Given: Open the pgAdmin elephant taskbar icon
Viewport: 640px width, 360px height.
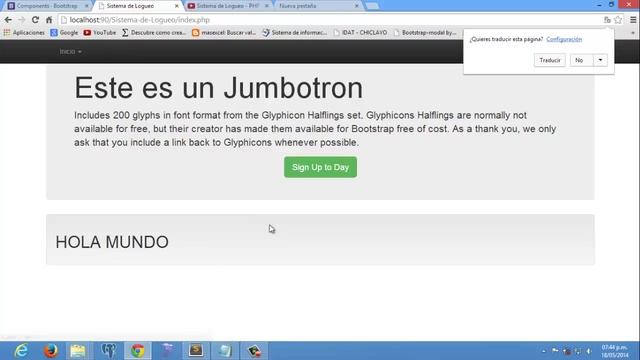Looking at the screenshot, I should pyautogui.click(x=108, y=351).
